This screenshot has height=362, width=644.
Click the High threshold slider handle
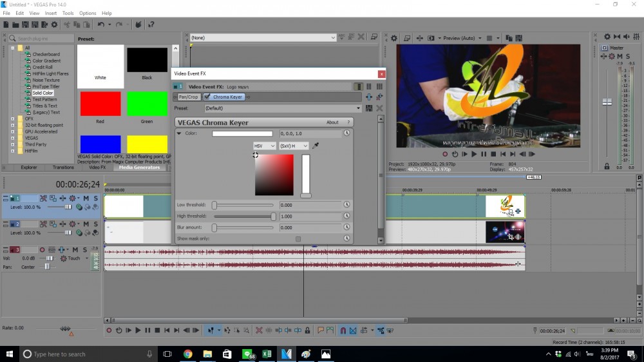(x=274, y=216)
